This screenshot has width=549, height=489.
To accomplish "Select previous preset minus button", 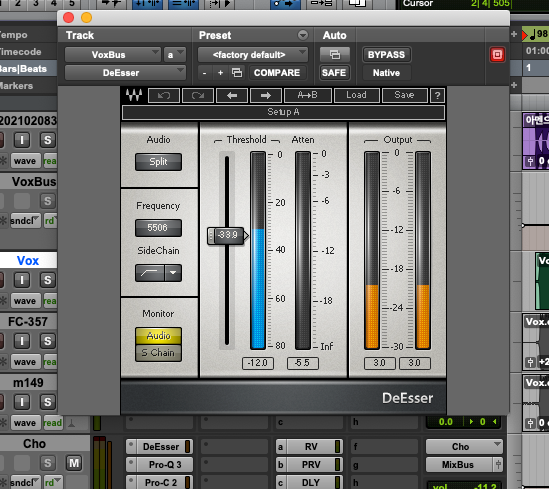I will coord(204,73).
